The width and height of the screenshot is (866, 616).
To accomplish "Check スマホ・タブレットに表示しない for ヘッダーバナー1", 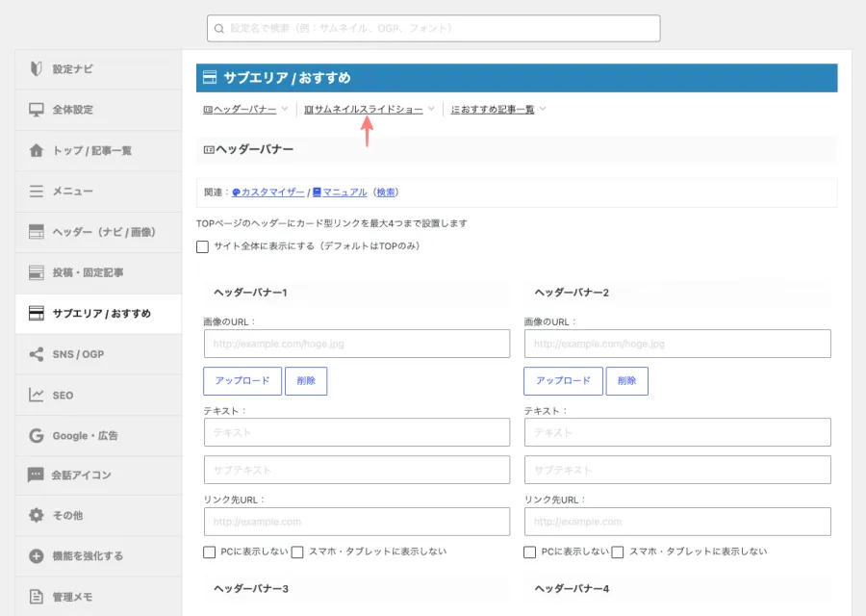I will 297,552.
